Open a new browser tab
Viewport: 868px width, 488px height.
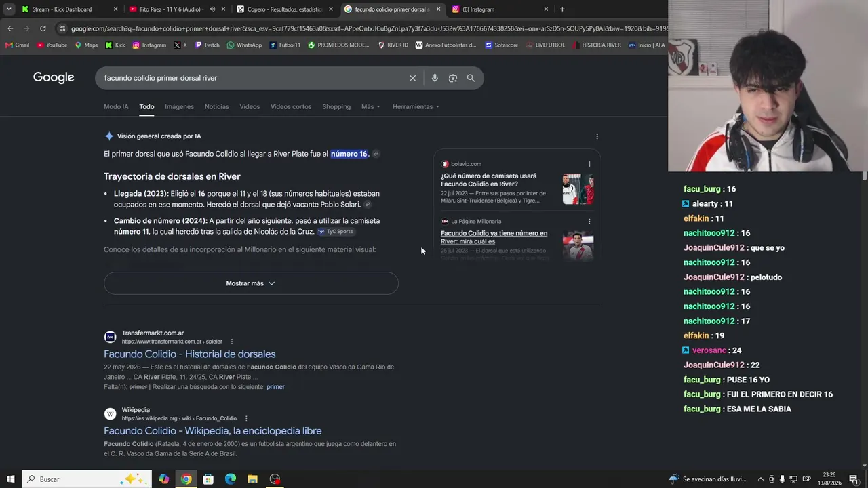tap(562, 9)
